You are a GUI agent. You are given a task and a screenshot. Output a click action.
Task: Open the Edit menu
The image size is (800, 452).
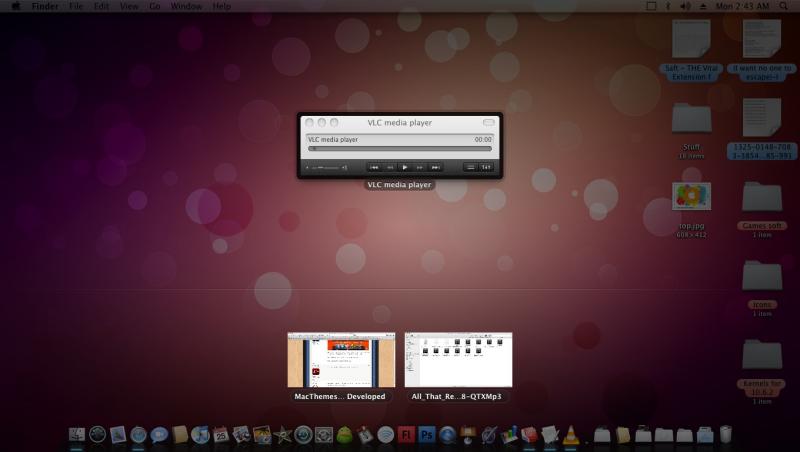102,6
